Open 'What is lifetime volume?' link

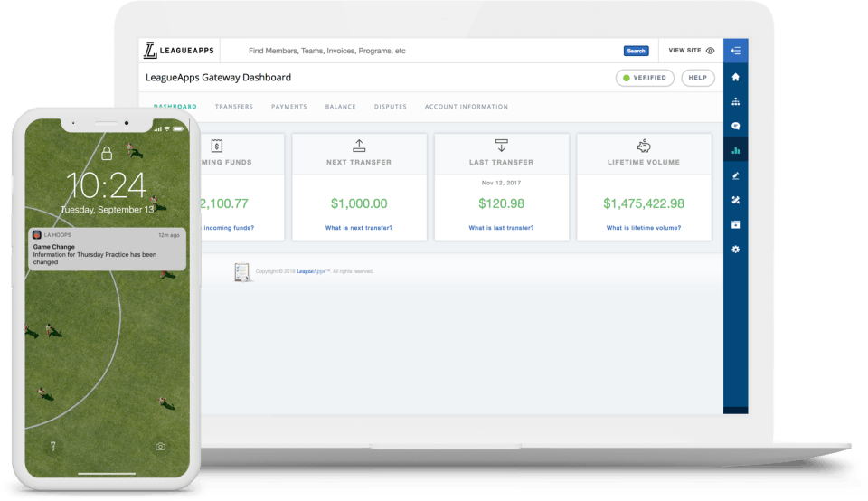643,228
